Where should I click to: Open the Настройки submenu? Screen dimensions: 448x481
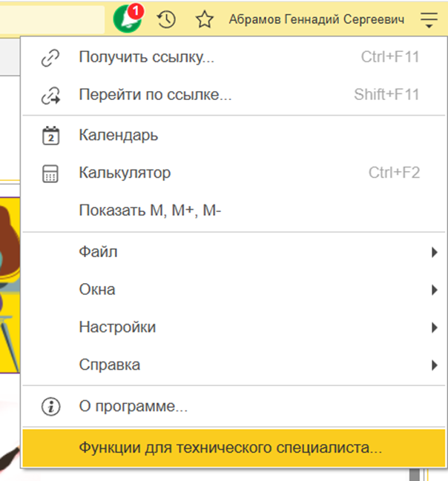[x=234, y=327]
